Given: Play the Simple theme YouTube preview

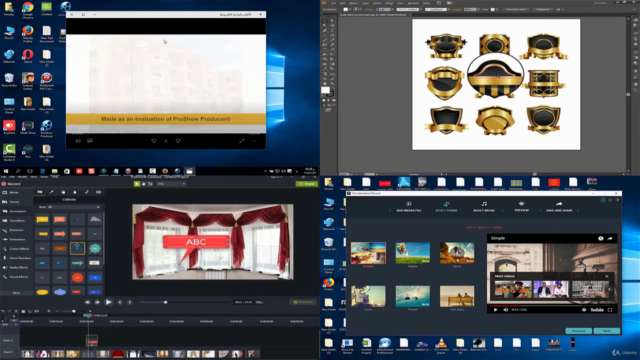Looking at the screenshot, I should click(x=496, y=310).
